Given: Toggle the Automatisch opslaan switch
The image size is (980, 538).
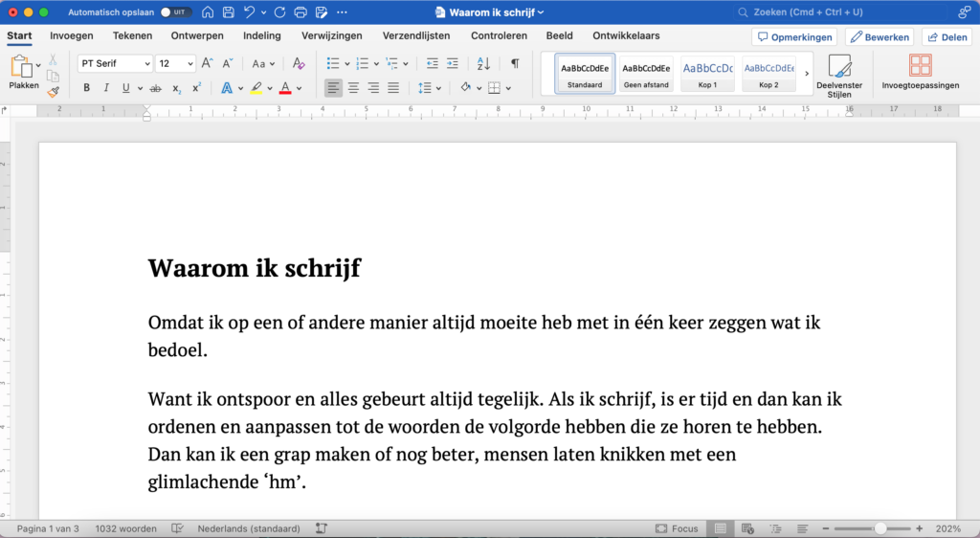Looking at the screenshot, I should point(175,12).
